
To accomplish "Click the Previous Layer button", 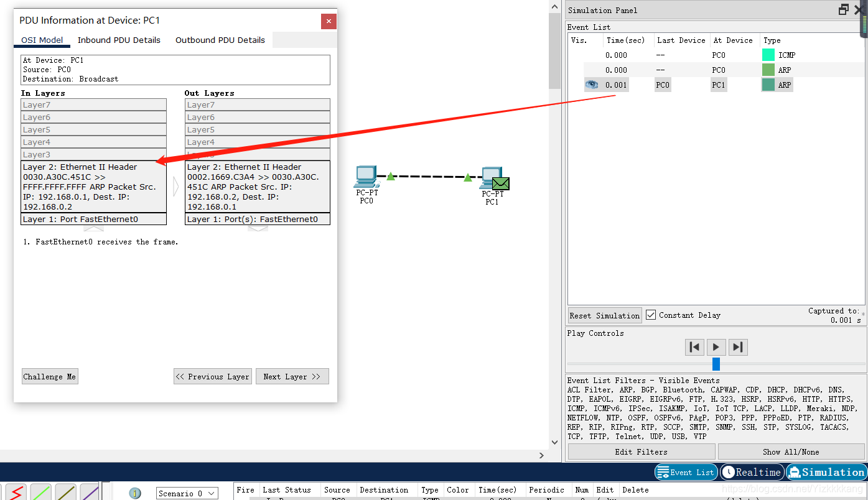I will tap(213, 376).
